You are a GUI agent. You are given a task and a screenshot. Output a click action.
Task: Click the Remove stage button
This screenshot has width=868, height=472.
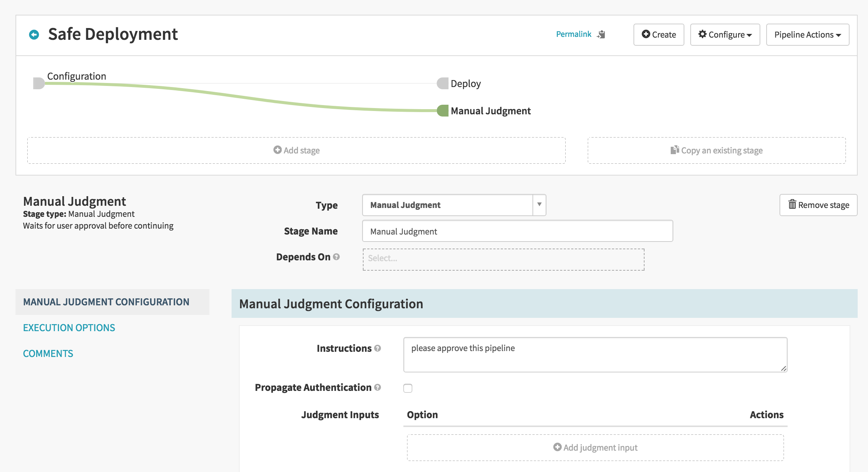point(818,205)
